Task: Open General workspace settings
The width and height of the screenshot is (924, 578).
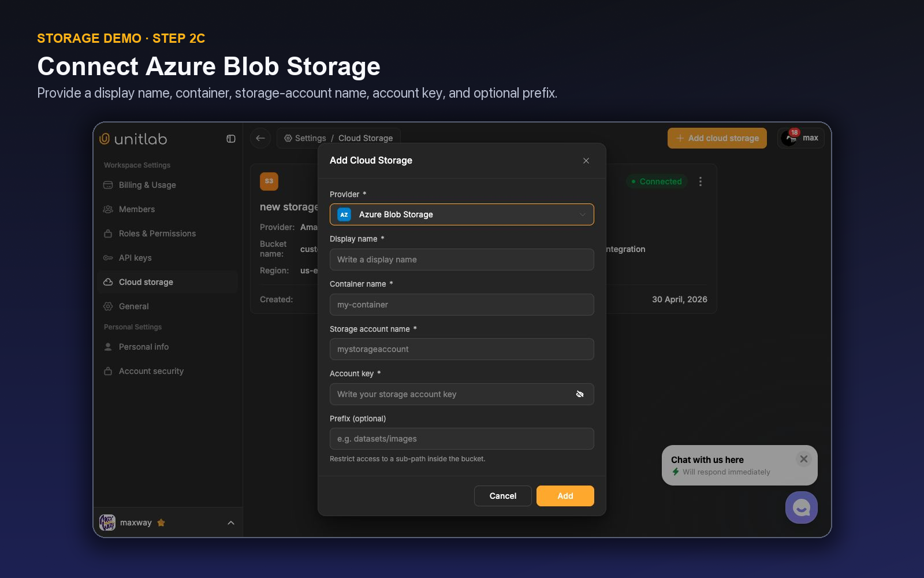Action: (x=167, y=306)
